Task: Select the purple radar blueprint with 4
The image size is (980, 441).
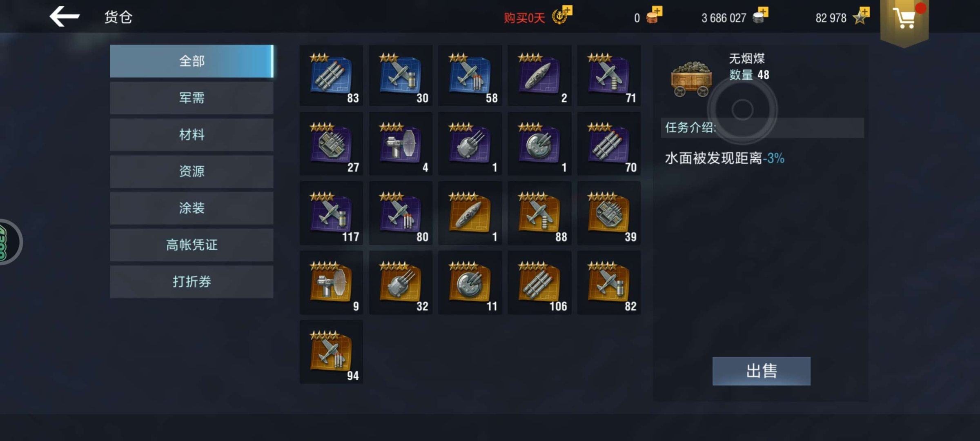Action: (401, 144)
